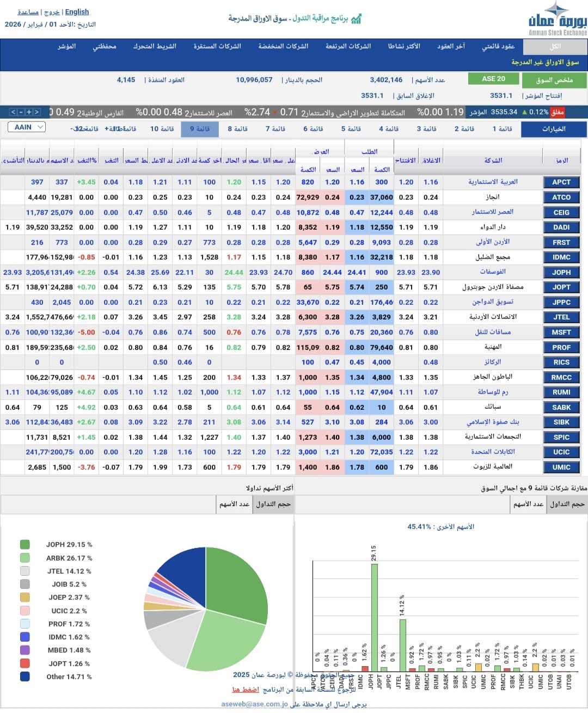This screenshot has height=713, width=588.
Task: Open the AAIN symbol dropdown
Action: click(27, 127)
